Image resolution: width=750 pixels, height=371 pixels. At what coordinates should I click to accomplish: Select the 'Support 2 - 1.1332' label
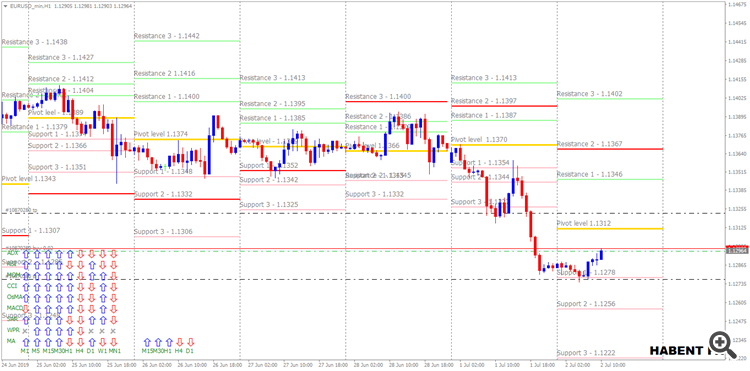click(x=163, y=194)
